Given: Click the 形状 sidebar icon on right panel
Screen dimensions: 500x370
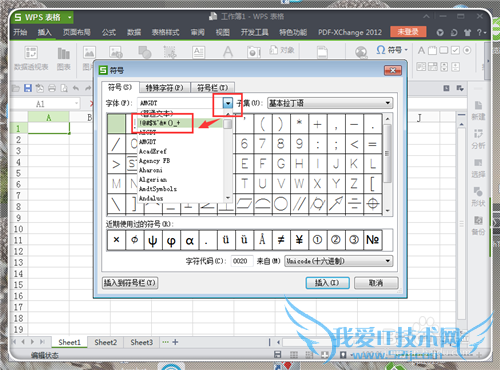Looking at the screenshot, I should (478, 197).
